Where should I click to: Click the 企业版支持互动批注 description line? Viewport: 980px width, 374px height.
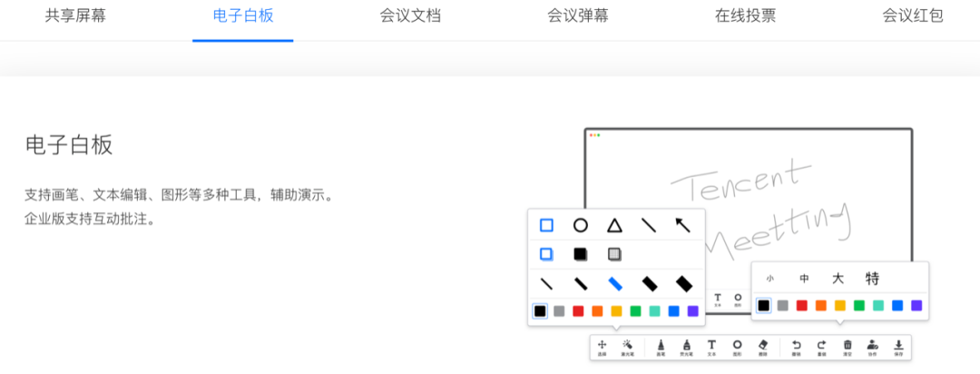tap(89, 221)
